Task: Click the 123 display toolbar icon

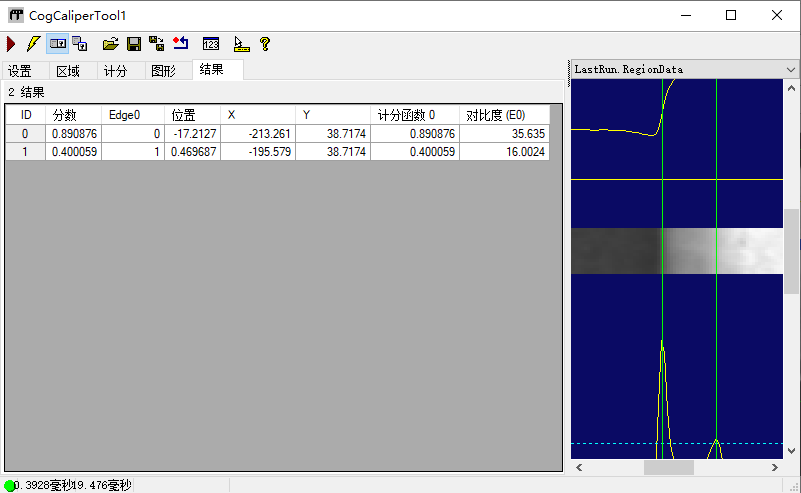Action: pyautogui.click(x=210, y=44)
